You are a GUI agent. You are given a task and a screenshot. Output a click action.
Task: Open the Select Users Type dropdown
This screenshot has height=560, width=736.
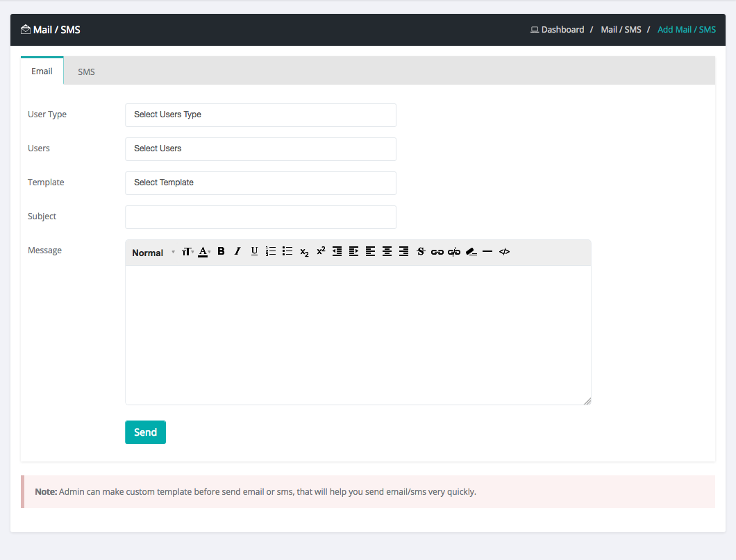coord(260,115)
